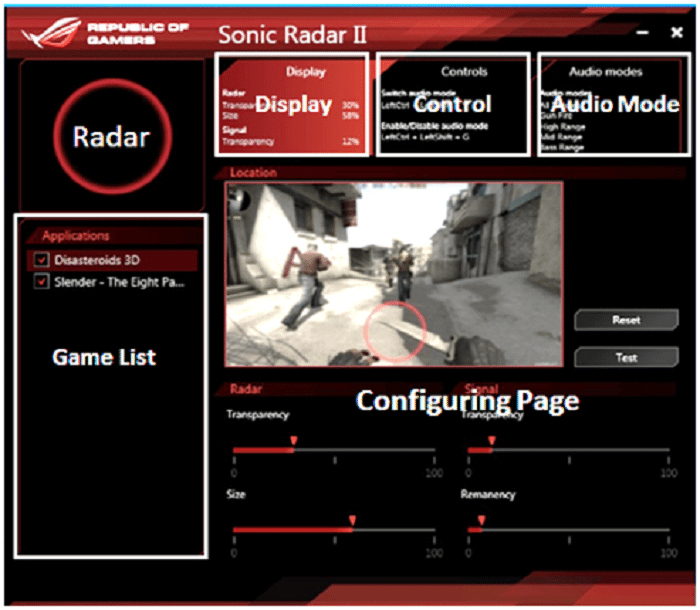Image resolution: width=700 pixels, height=610 pixels.
Task: Open the Audio modes tab
Action: [x=613, y=104]
